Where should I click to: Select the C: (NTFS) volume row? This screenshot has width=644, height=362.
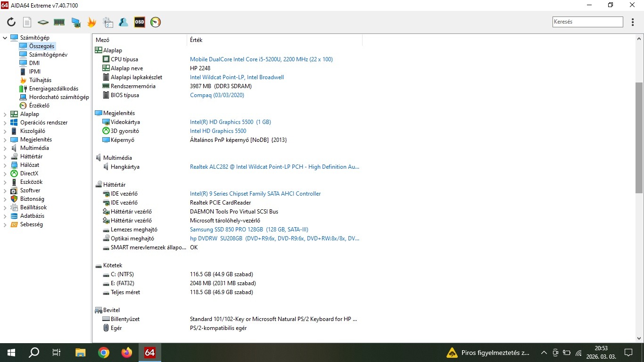point(228,274)
